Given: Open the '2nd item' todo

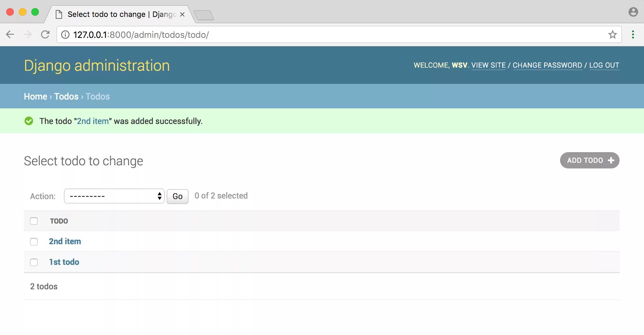Looking at the screenshot, I should tap(65, 241).
